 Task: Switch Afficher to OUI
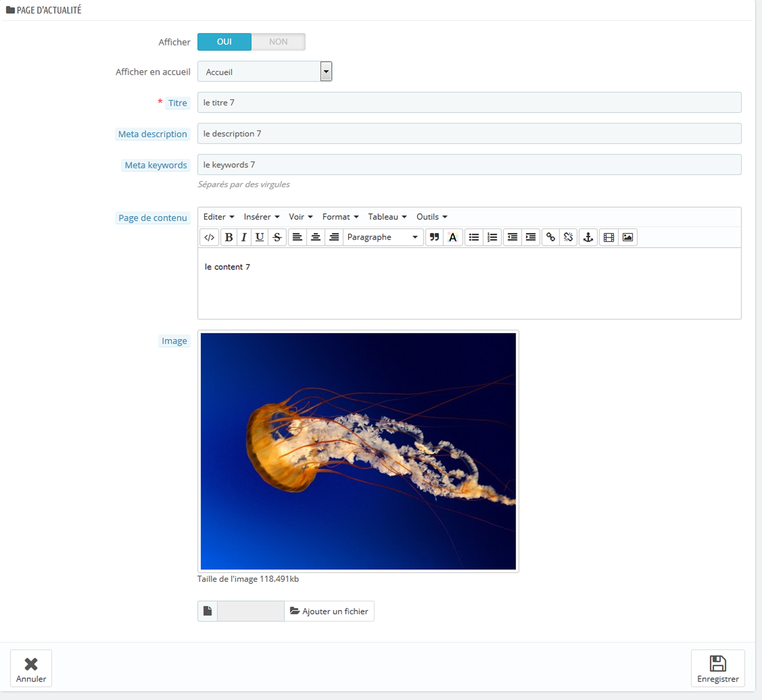point(224,42)
